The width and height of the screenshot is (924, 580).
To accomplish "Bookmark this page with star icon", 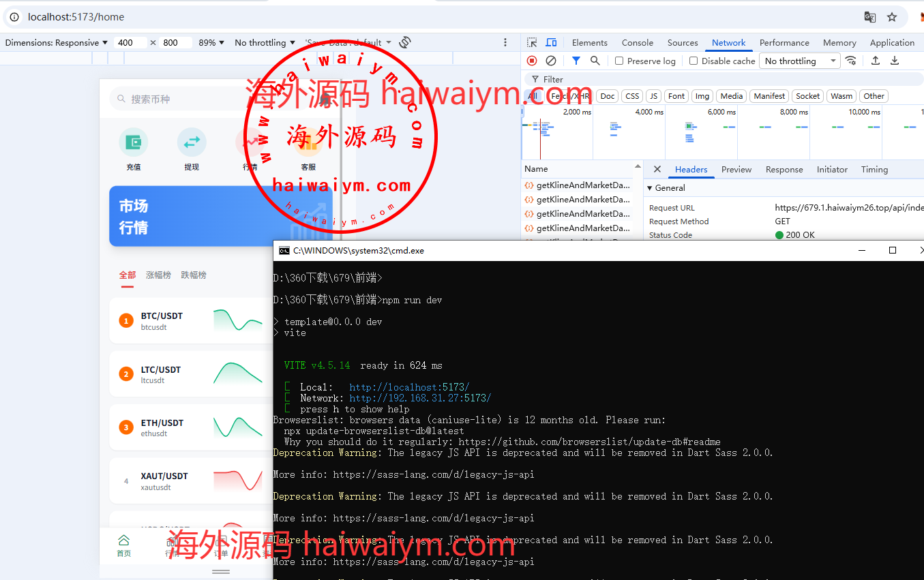I will (892, 17).
